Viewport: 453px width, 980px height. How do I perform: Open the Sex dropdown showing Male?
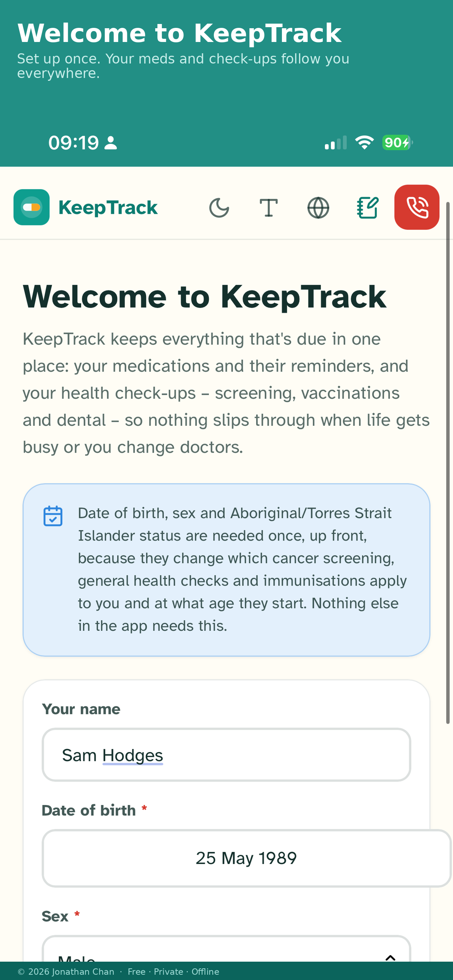pyautogui.click(x=226, y=949)
